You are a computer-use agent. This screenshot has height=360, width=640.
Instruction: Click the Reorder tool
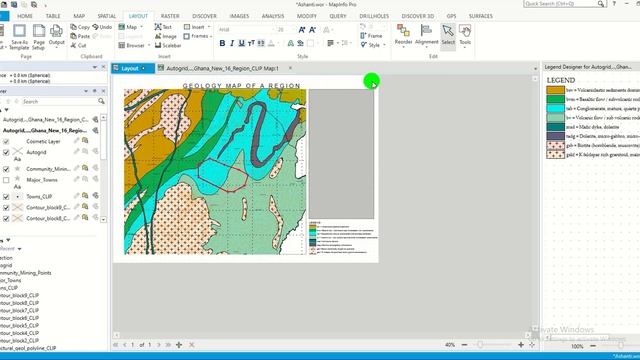(403, 35)
